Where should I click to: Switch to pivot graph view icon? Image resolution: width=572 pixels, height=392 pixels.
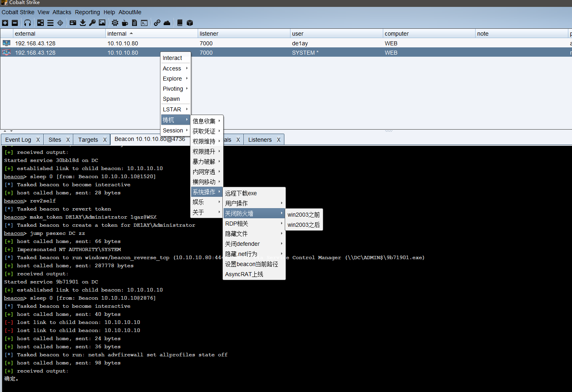tap(41, 23)
